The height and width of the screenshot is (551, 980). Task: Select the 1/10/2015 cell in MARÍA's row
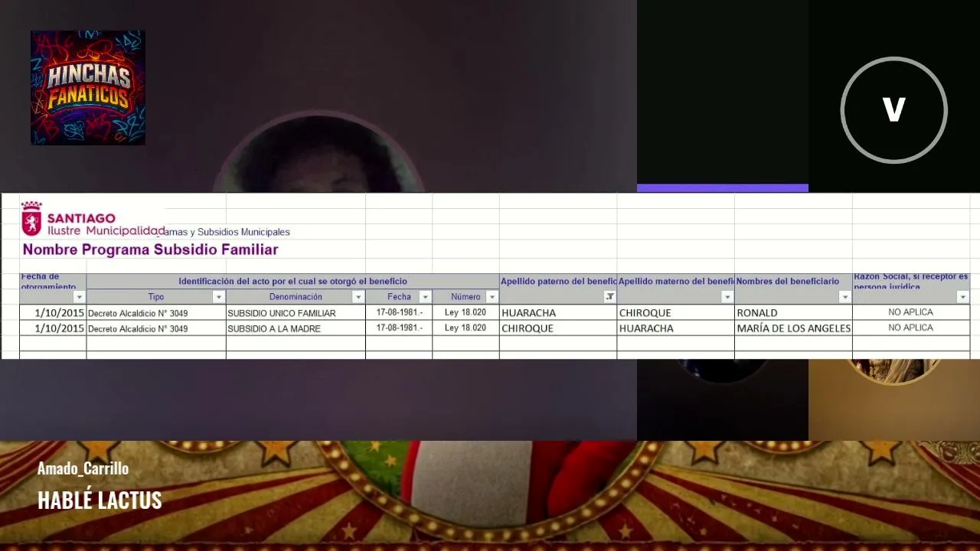53,328
